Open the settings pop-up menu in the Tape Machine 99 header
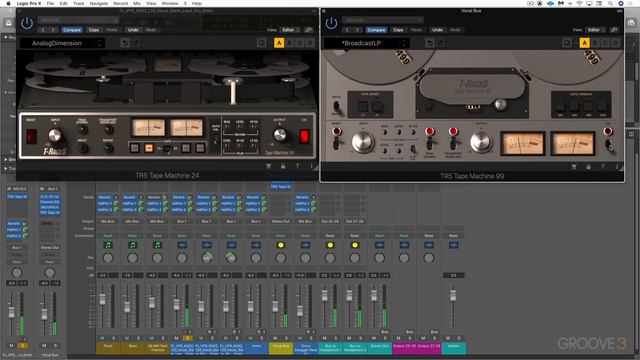Image resolution: width=640 pixels, height=360 pixels. (x=382, y=20)
